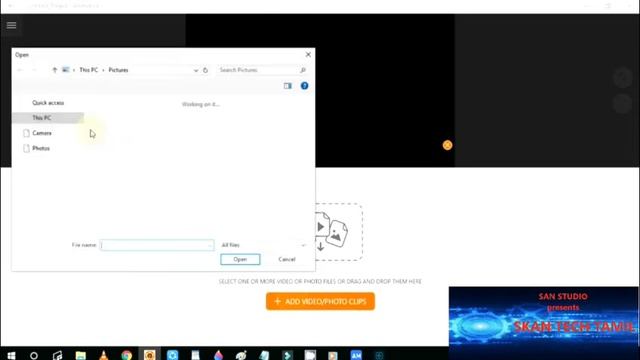Click the active orange app taskbar icon
The height and width of the screenshot is (360, 640).
pyautogui.click(x=149, y=354)
